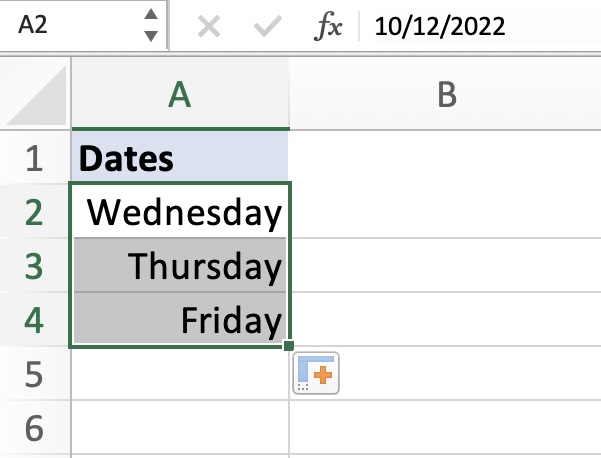
Task: Click the Name Box showing A2
Action: tap(83, 25)
